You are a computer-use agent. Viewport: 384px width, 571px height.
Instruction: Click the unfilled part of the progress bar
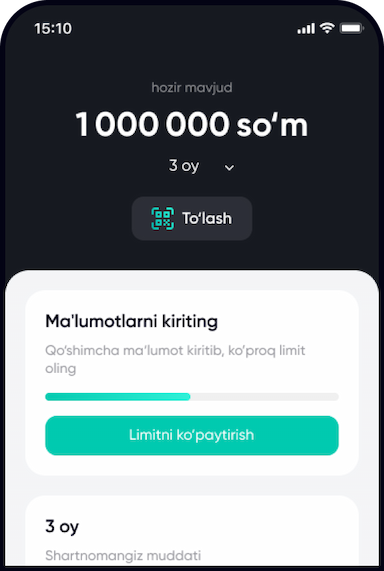click(x=265, y=397)
